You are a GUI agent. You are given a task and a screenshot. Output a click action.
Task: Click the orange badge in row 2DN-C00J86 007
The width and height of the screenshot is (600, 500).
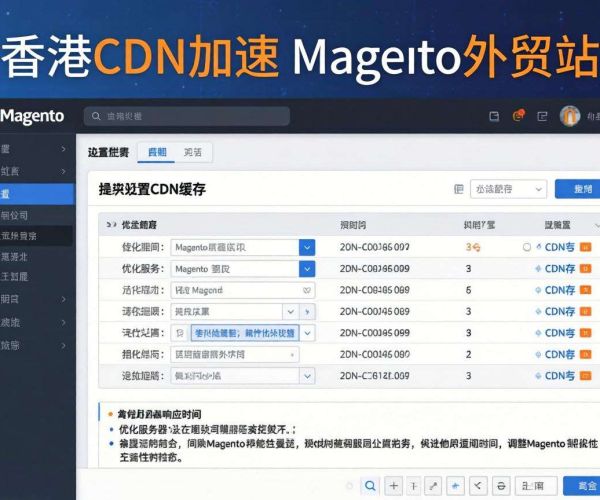585,248
